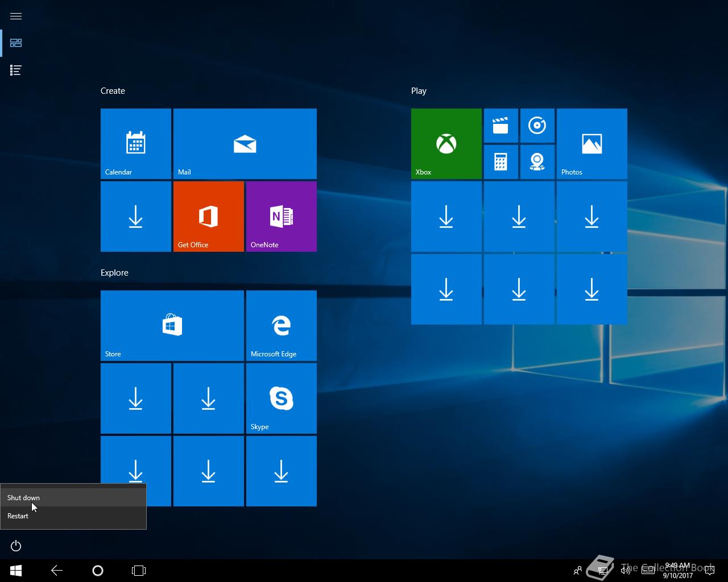
Task: Open the touch keyboard icon
Action: point(648,571)
